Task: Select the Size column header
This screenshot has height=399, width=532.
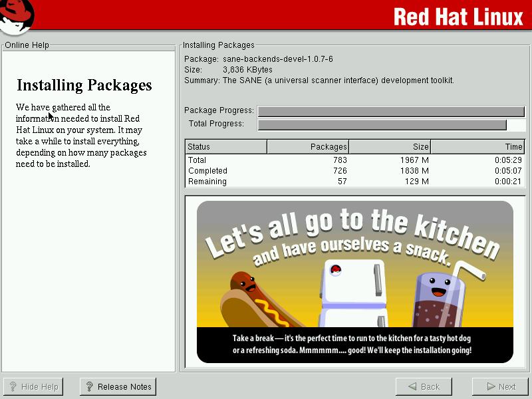Action: (x=390, y=146)
